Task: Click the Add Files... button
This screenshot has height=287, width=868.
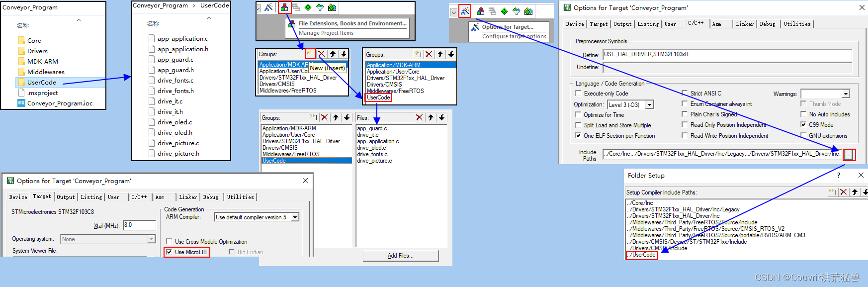Action: 401,256
